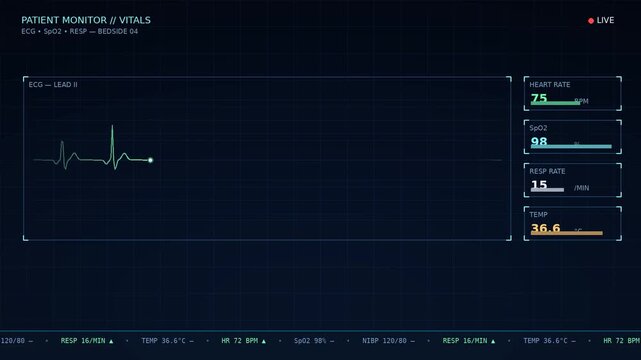Select the glowing ECG trace cursor dot
Viewport: 641px width, 360px height.
coord(150,160)
